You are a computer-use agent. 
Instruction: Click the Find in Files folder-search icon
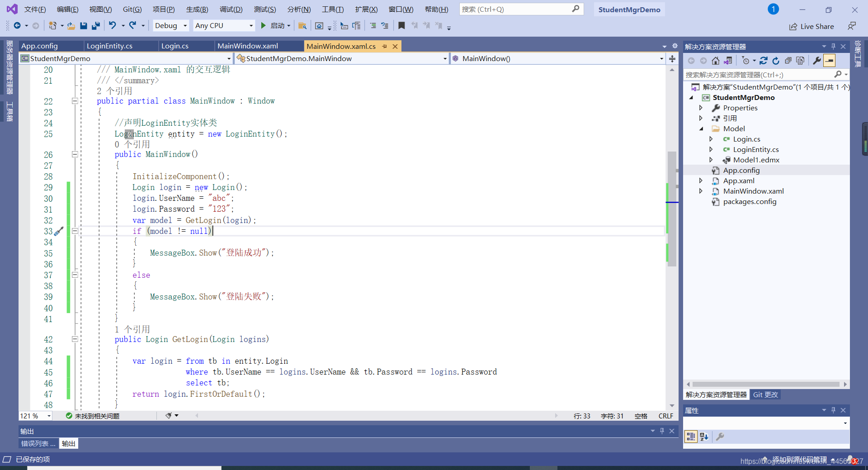(302, 26)
